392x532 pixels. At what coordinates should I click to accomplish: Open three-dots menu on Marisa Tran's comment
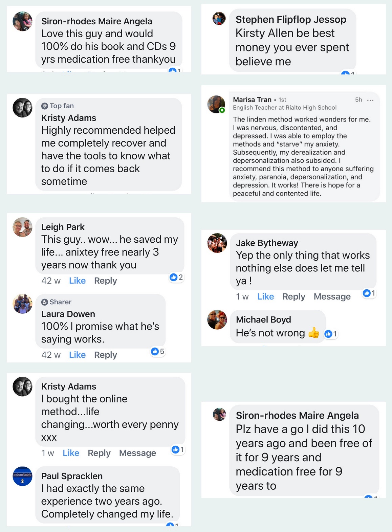click(370, 100)
